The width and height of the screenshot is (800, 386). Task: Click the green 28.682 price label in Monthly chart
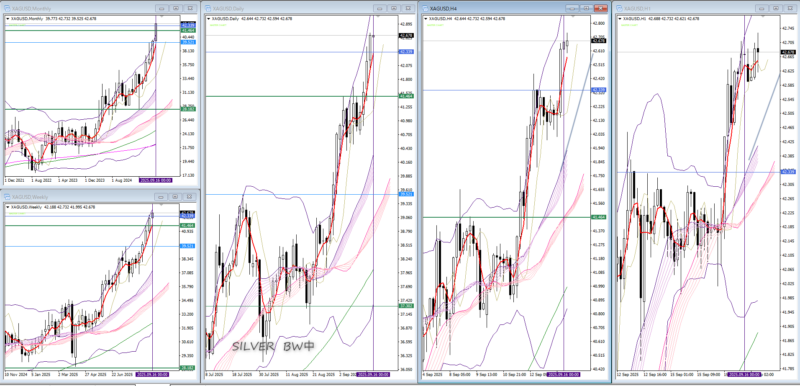click(x=187, y=109)
